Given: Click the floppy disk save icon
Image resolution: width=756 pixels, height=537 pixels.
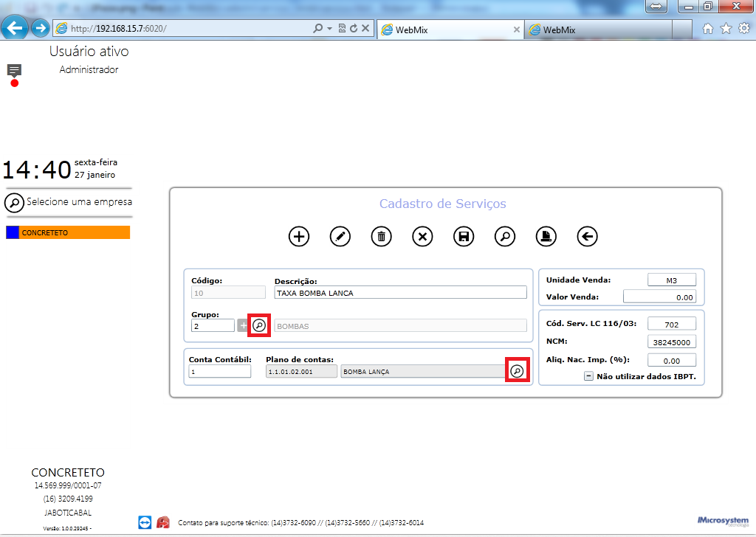Looking at the screenshot, I should (464, 237).
